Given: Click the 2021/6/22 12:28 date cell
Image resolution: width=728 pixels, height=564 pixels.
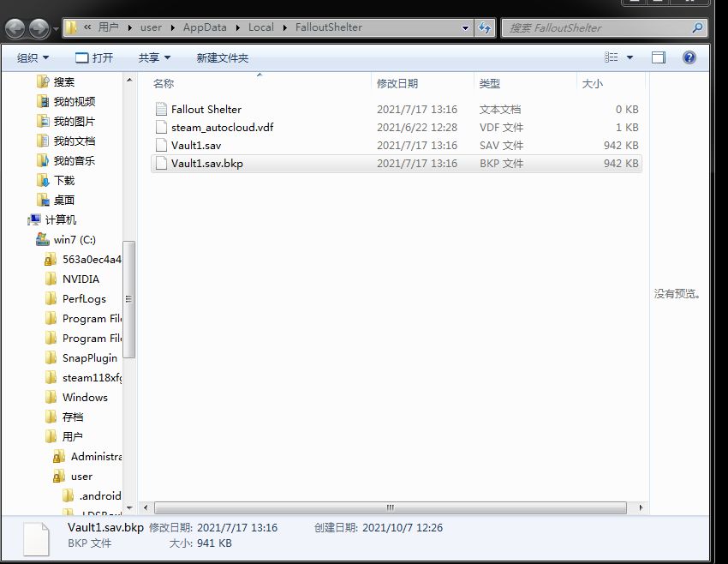Looking at the screenshot, I should pos(417,128).
